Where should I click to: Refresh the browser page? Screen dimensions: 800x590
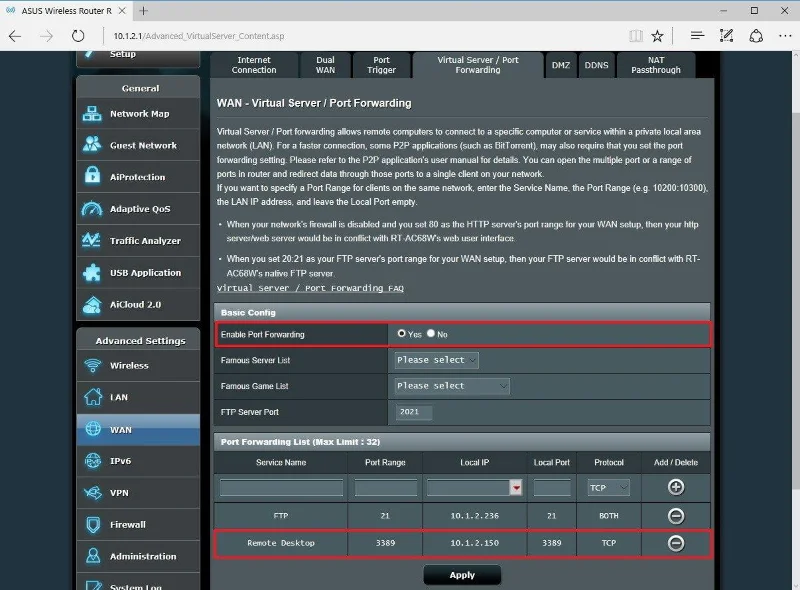pos(78,36)
